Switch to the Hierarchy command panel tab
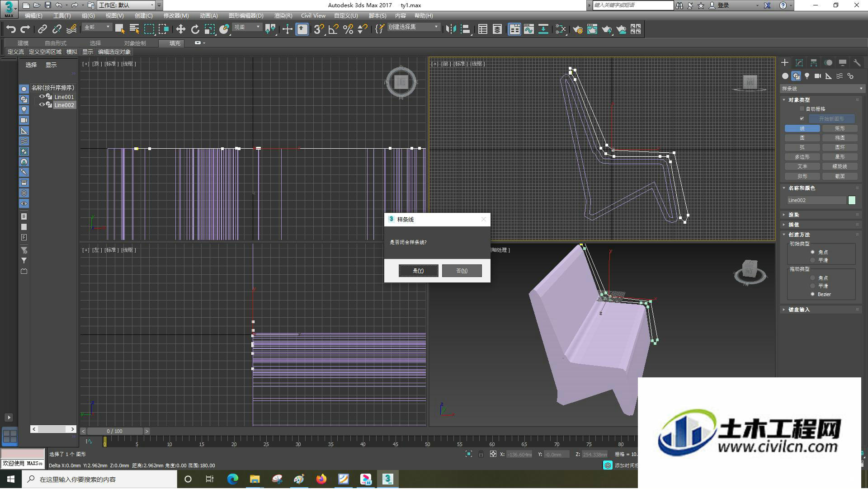Screen dimensions: 868x489 pyautogui.click(x=814, y=63)
